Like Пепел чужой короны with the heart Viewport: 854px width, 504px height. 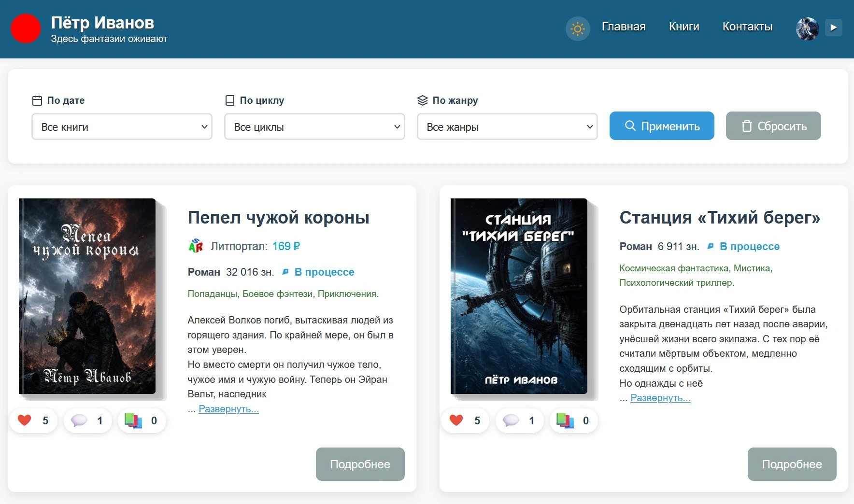point(25,420)
